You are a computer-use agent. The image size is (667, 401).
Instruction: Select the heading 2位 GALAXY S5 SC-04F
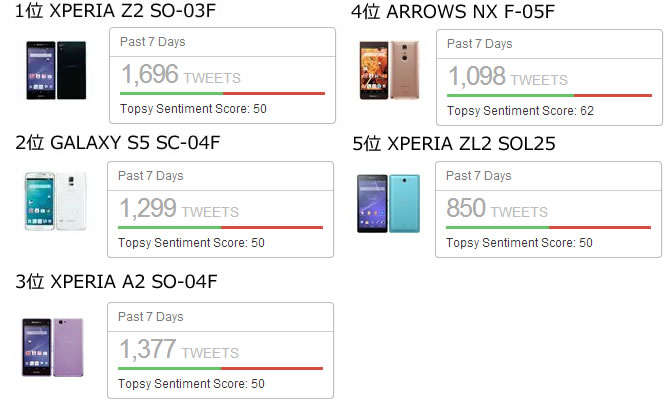pyautogui.click(x=117, y=142)
